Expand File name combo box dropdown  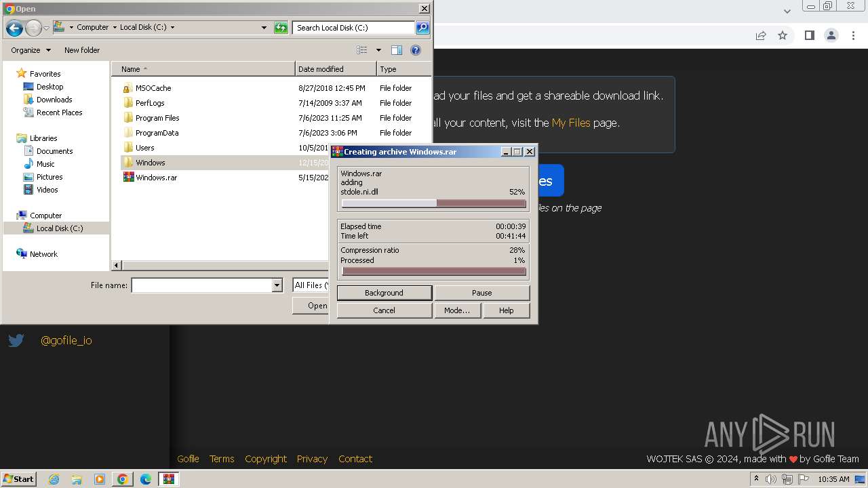pos(277,285)
